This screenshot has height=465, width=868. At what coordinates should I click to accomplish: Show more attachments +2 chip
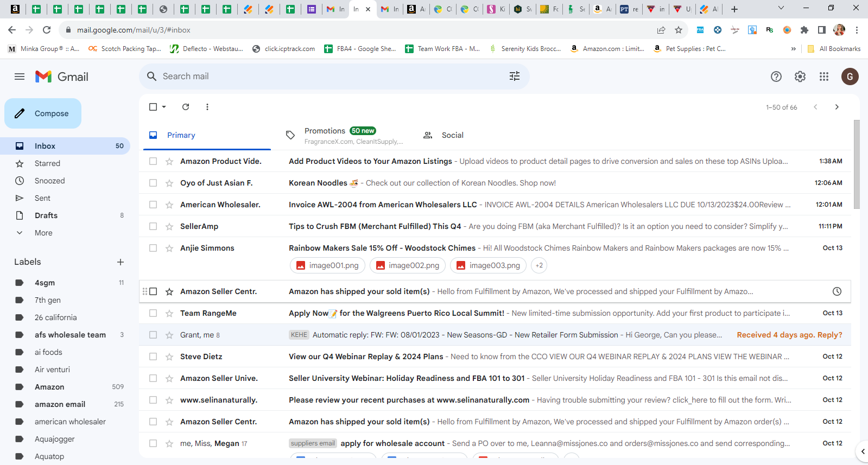pos(539,265)
